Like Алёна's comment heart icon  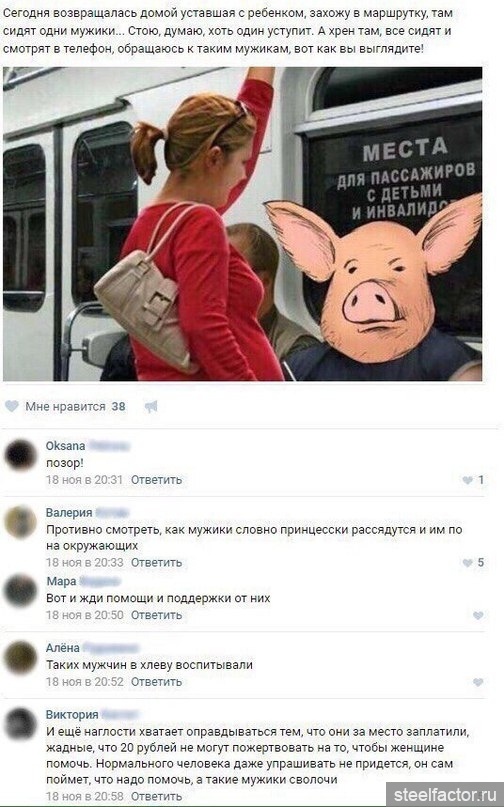pyautogui.click(x=478, y=682)
